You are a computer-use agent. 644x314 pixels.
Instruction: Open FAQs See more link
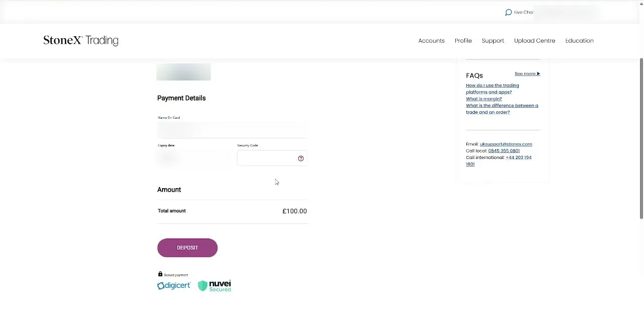[527, 74]
